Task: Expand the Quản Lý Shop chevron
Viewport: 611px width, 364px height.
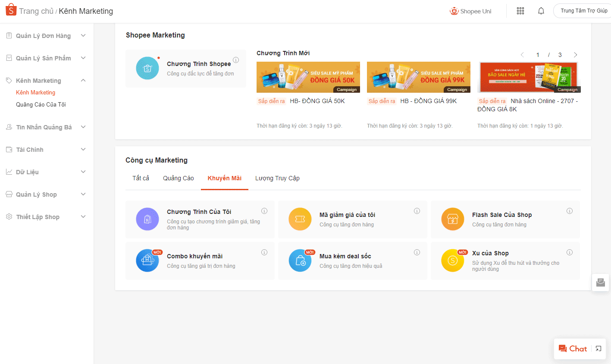Action: coord(83,194)
